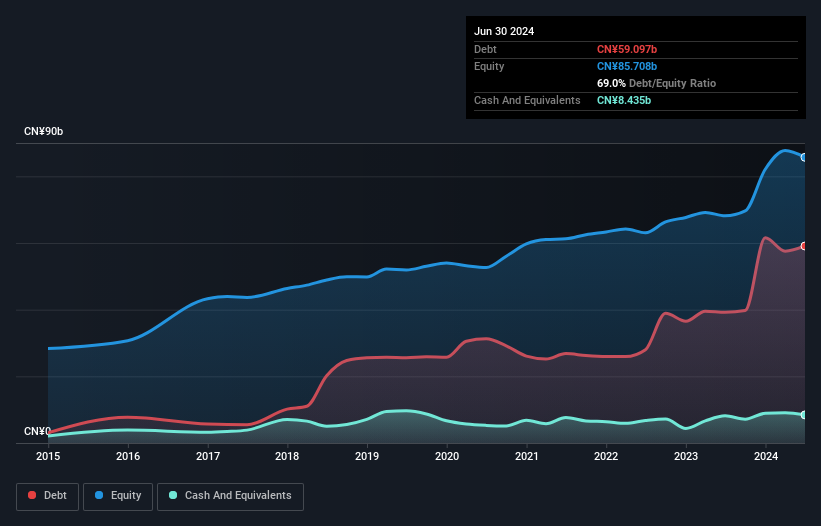Select the Cash endpoint marker on chart
The height and width of the screenshot is (526, 821).
[x=804, y=415]
